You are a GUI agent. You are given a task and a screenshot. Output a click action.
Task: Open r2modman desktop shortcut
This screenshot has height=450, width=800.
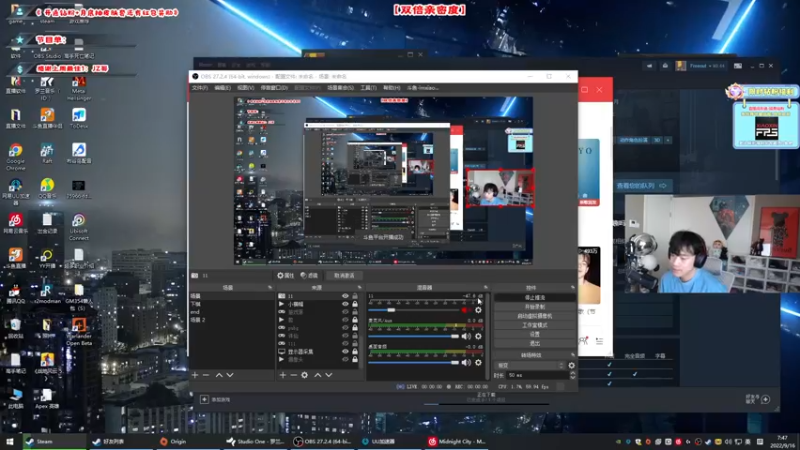pyautogui.click(x=47, y=293)
